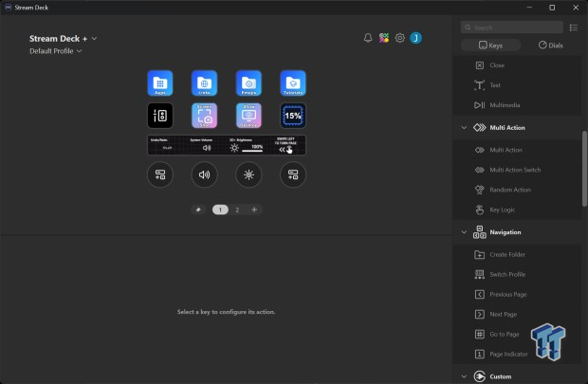The image size is (588, 384).
Task: Select the Page Indicator action
Action: [518, 354]
